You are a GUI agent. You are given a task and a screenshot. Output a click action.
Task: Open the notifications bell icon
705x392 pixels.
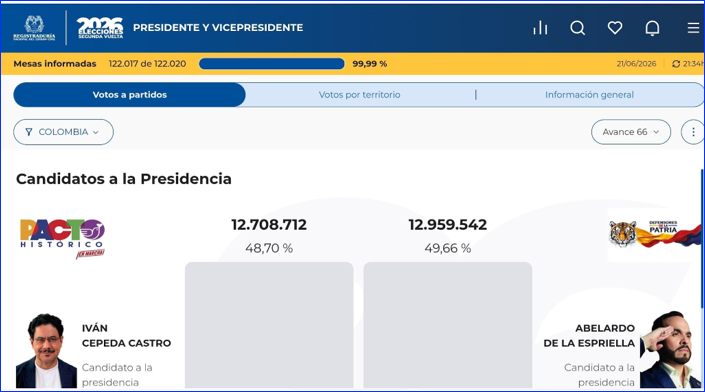coord(652,28)
